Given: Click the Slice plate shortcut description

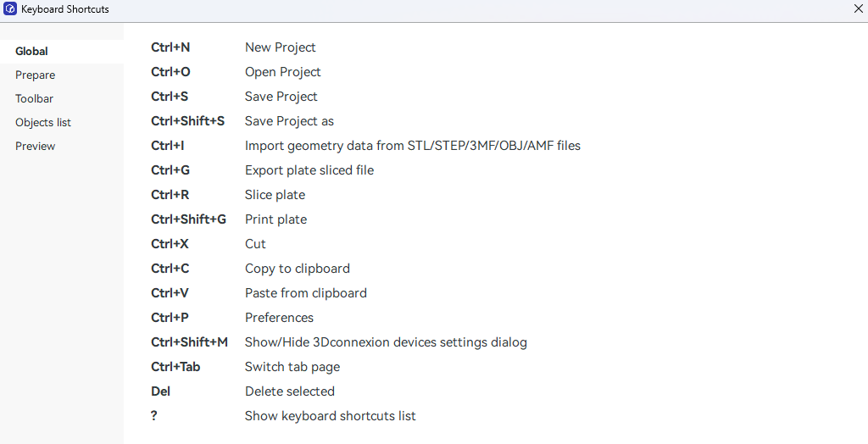Looking at the screenshot, I should click(x=275, y=195).
